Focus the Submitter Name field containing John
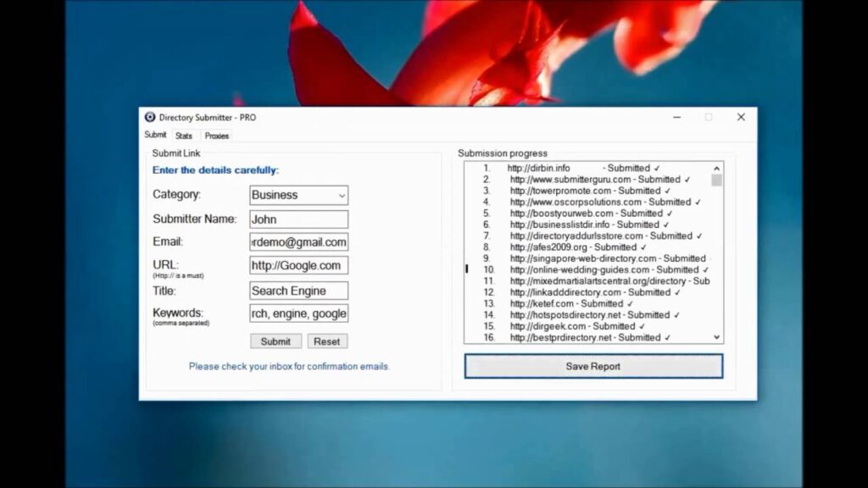 coord(299,219)
